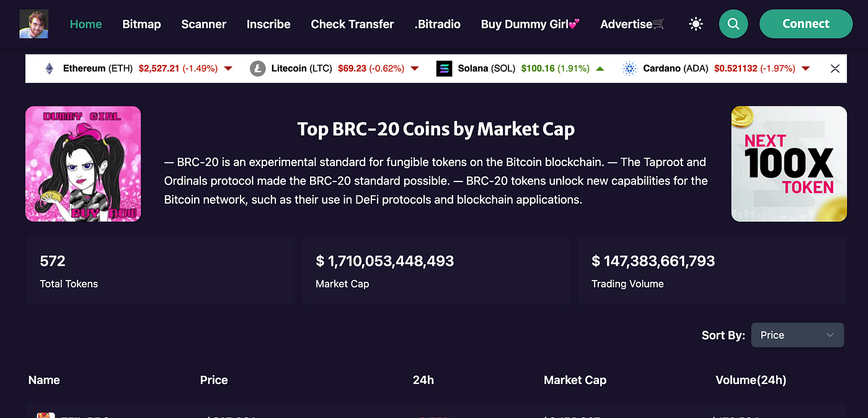Viewport: 868px width, 418px height.
Task: Click the Cardano coin logo
Action: tap(629, 69)
